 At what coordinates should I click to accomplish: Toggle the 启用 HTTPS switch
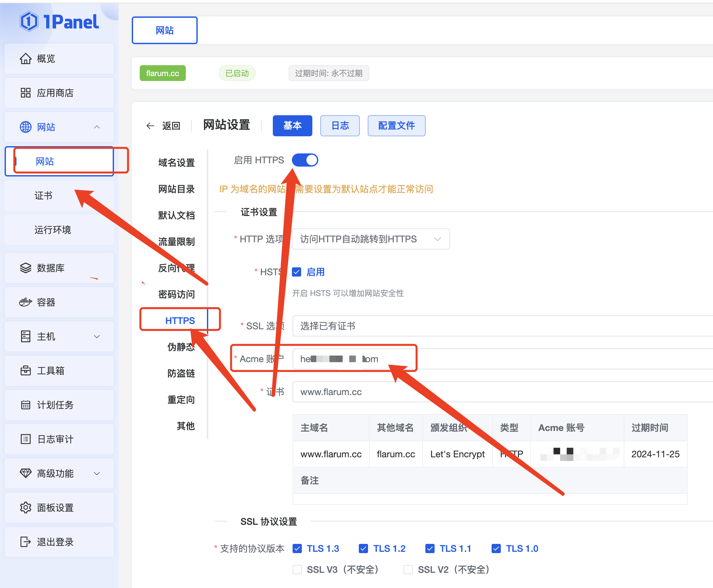(305, 160)
